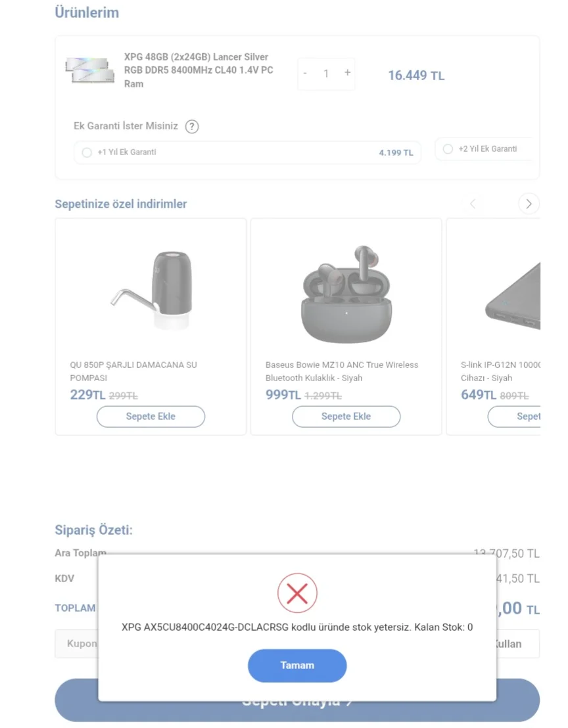Click the Kupon code input field
This screenshot has width=568, height=728.
click(x=78, y=644)
